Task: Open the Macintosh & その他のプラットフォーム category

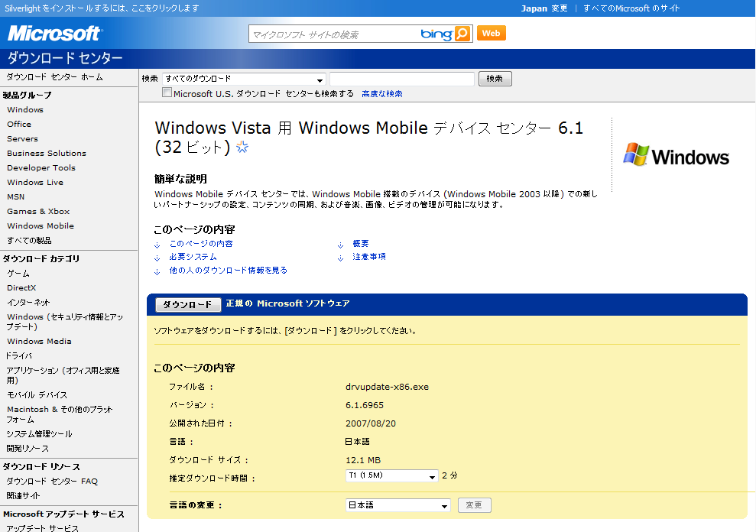Action: 60,414
